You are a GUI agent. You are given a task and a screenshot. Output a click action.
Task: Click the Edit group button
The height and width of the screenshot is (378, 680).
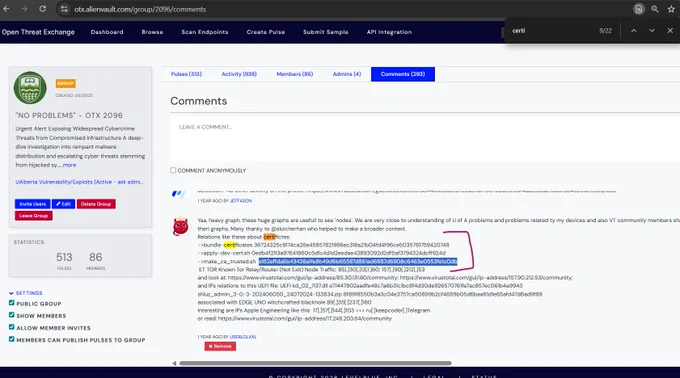(63, 204)
